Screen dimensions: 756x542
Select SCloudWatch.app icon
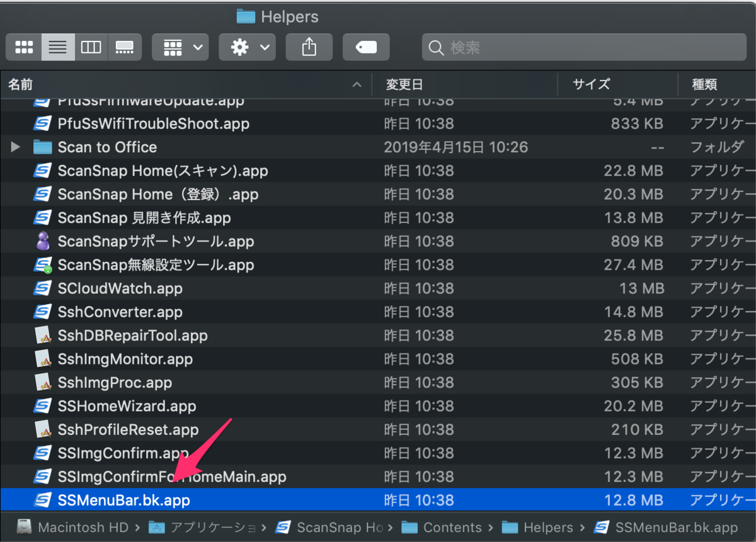pyautogui.click(x=42, y=288)
